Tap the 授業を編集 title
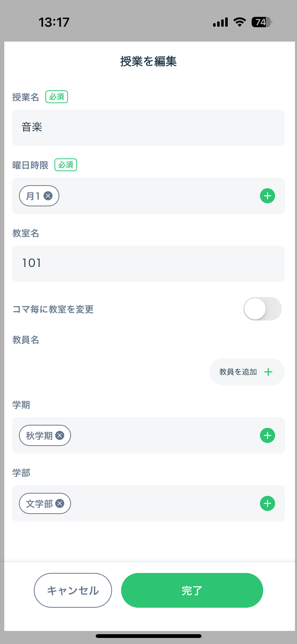The height and width of the screenshot is (644, 297). pyautogui.click(x=148, y=61)
